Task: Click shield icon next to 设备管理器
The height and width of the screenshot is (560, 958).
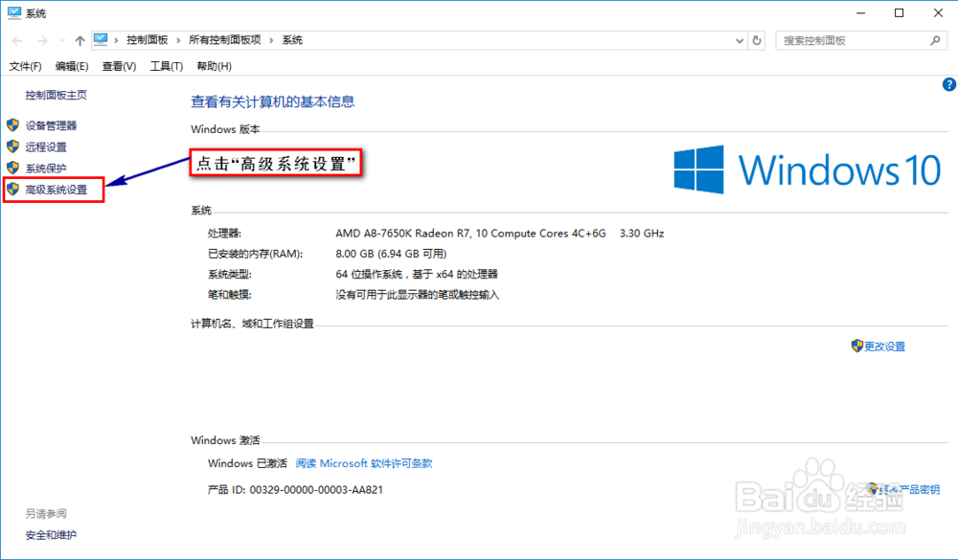Action: [x=12, y=125]
